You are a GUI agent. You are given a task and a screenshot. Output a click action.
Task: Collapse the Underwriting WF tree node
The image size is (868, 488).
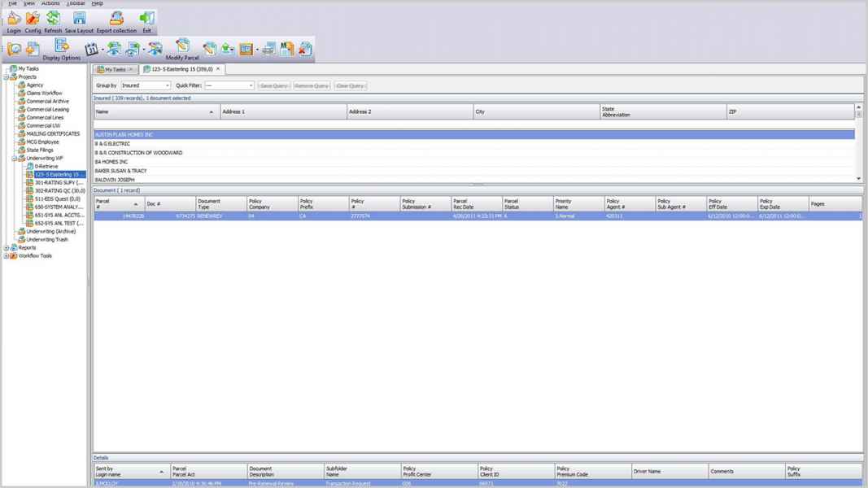14,159
